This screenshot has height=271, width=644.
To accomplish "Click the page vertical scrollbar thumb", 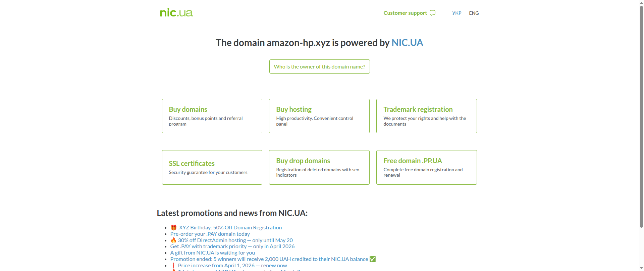I will [x=641, y=117].
